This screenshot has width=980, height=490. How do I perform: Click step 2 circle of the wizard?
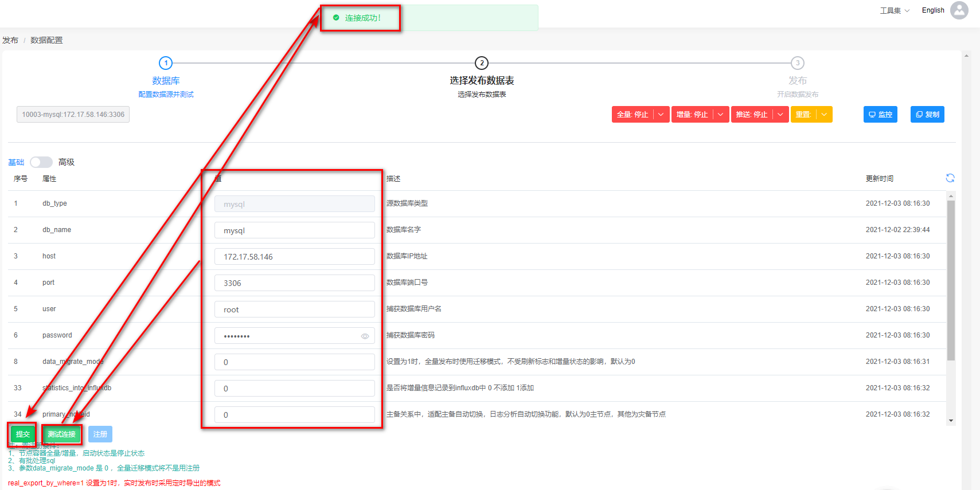coord(482,63)
